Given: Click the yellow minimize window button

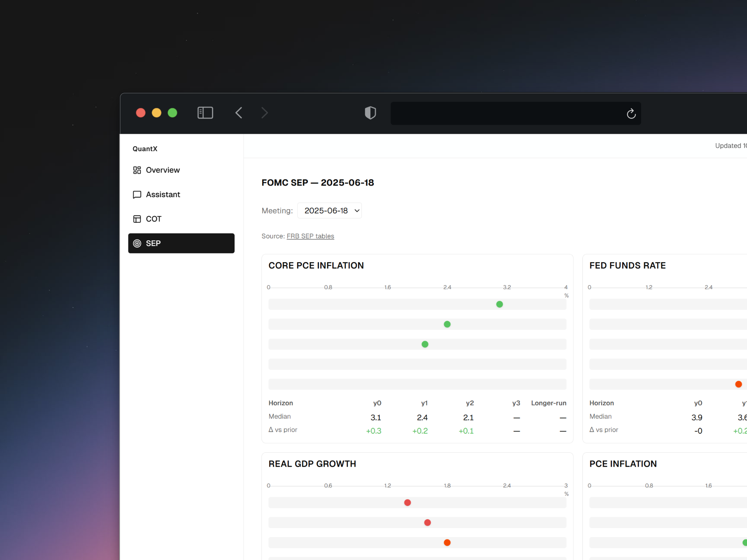Looking at the screenshot, I should (x=156, y=113).
